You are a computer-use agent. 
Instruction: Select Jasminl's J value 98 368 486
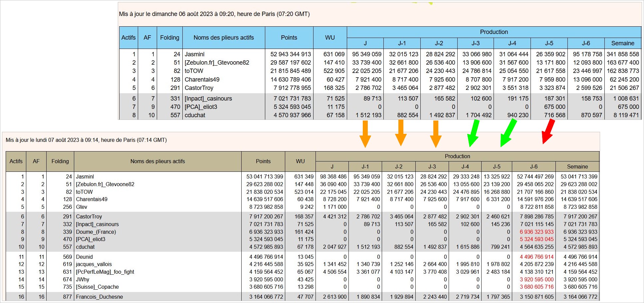pos(333,176)
